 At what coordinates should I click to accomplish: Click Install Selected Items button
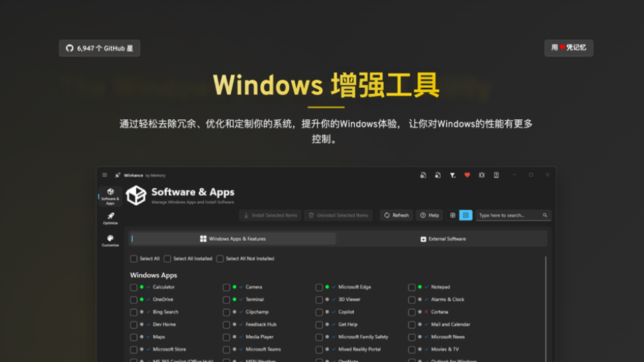pyautogui.click(x=270, y=215)
